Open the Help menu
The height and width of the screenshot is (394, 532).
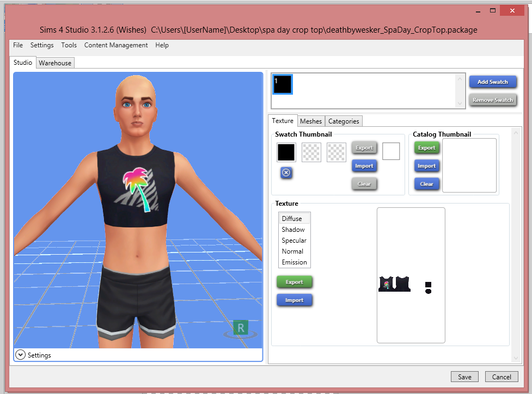click(x=162, y=45)
